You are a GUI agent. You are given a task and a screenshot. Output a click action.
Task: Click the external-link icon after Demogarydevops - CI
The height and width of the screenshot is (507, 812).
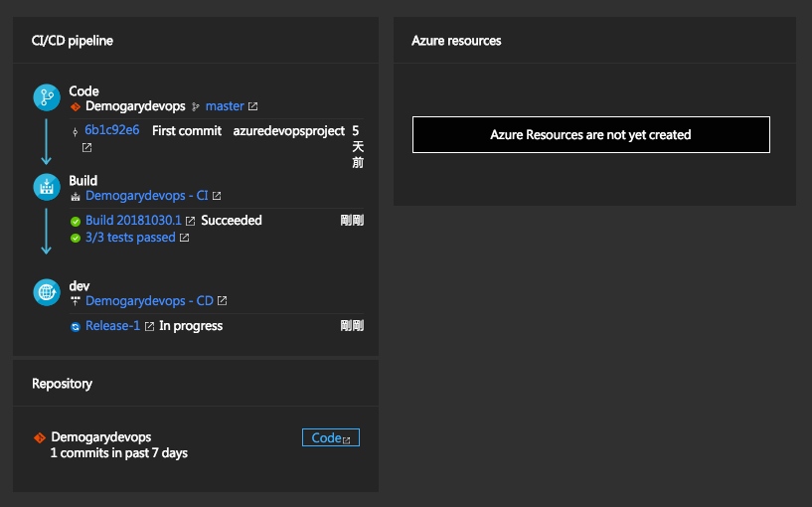tap(217, 196)
